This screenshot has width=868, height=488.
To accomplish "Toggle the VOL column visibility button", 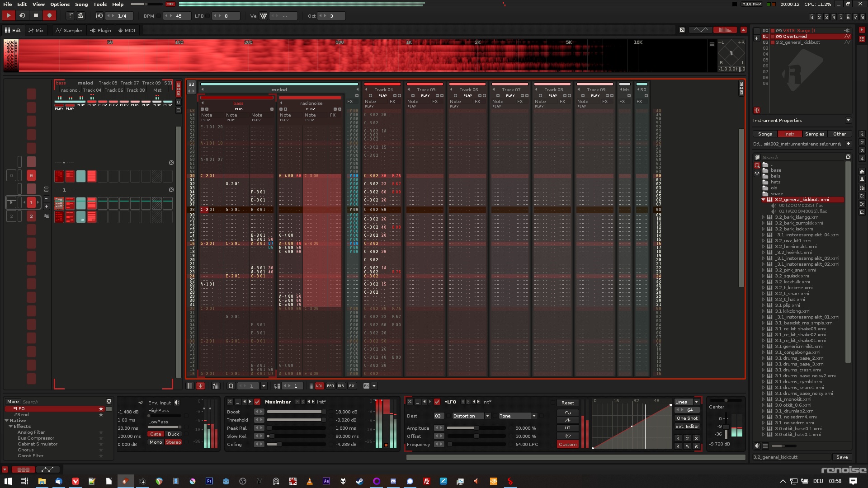I will [x=319, y=386].
